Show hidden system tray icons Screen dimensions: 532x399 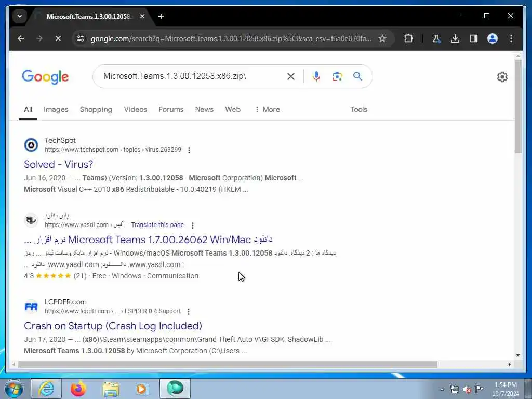(442, 389)
